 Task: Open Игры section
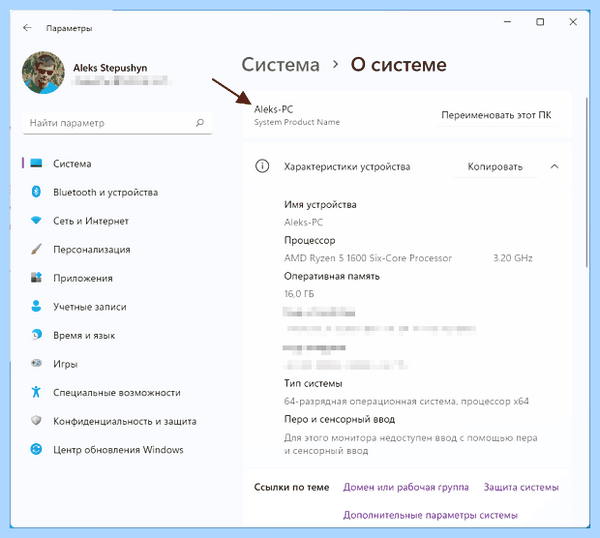65,364
